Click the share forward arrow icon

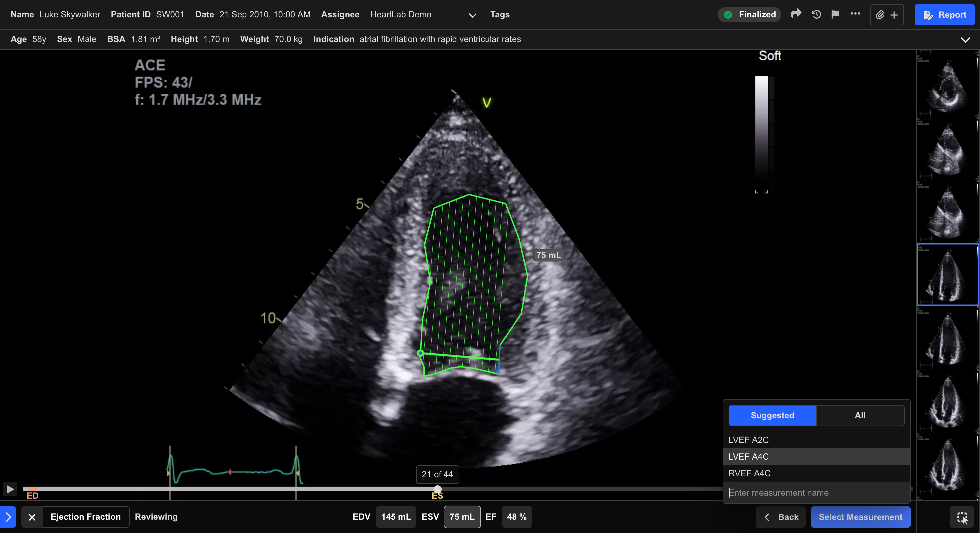[796, 14]
